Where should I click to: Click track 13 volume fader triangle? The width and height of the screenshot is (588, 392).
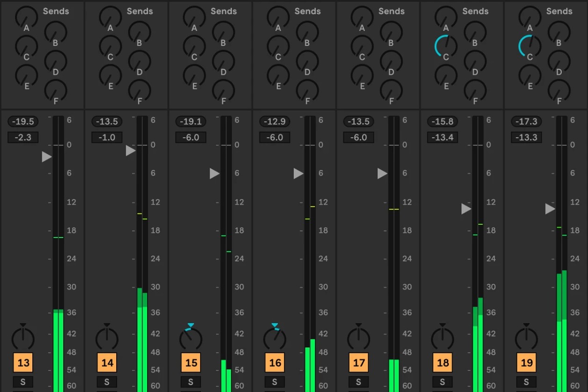(x=46, y=157)
